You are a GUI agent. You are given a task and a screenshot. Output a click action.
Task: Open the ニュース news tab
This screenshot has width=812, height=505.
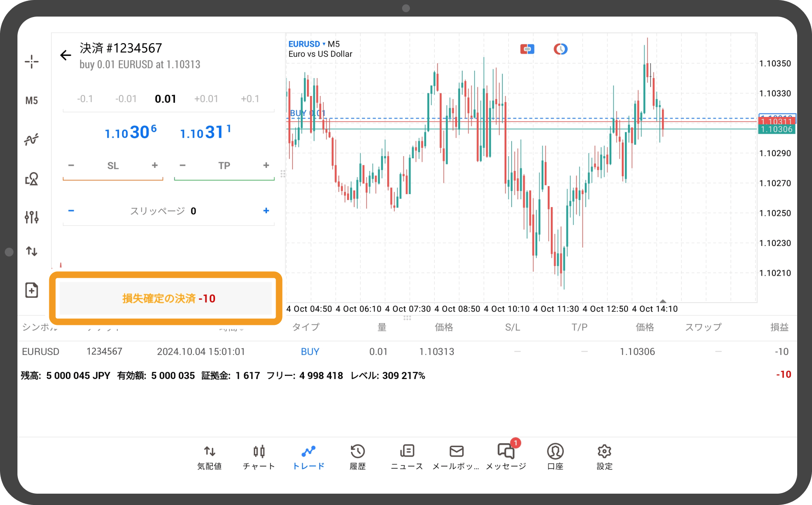coord(407,457)
